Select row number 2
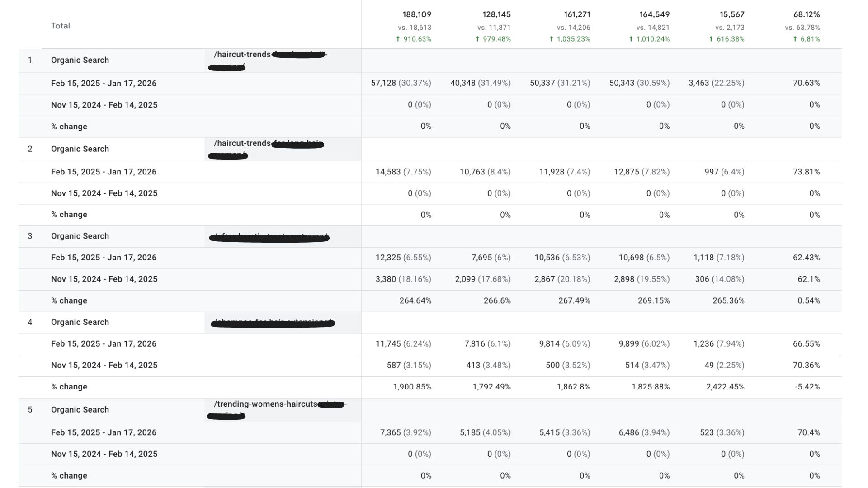The height and width of the screenshot is (488, 868). (30, 149)
